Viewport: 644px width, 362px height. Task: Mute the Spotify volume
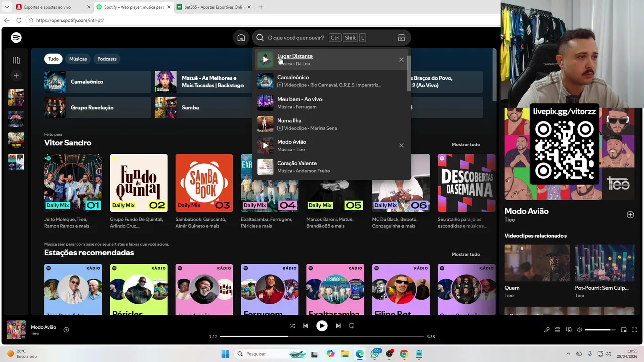click(579, 330)
